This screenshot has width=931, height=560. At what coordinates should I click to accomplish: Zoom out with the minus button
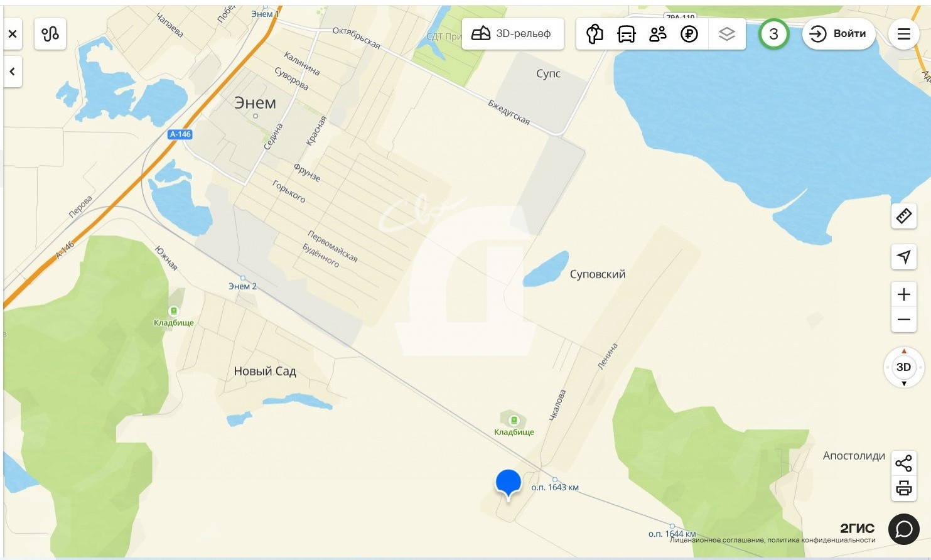903,320
